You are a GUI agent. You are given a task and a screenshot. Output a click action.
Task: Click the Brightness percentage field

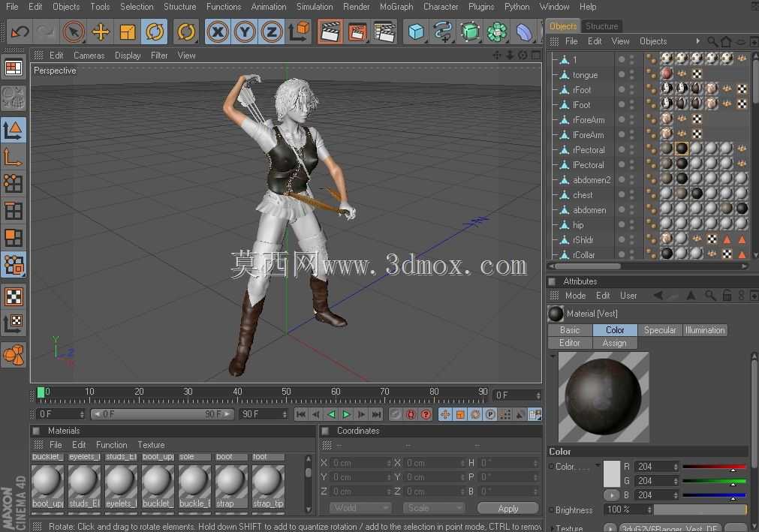tap(628, 509)
